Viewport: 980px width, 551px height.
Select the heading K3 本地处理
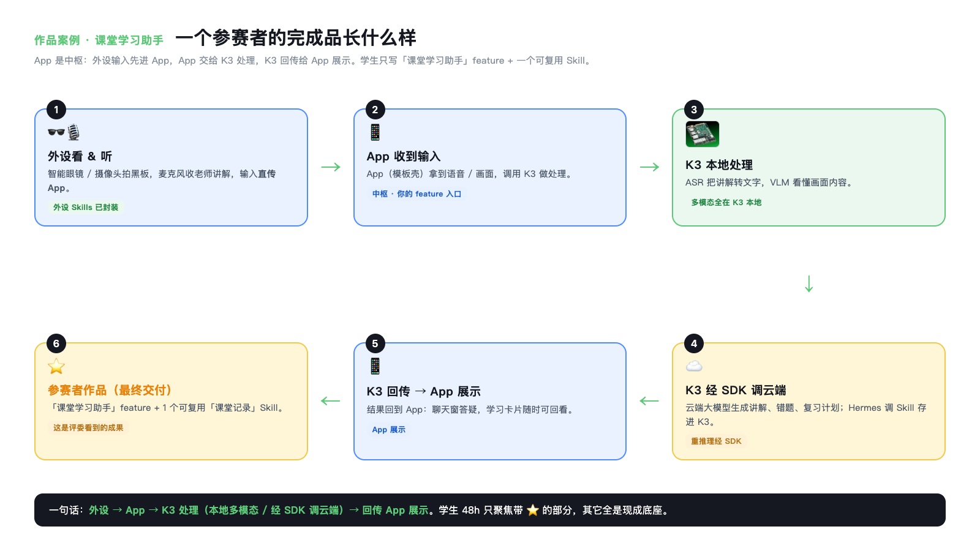pos(719,165)
